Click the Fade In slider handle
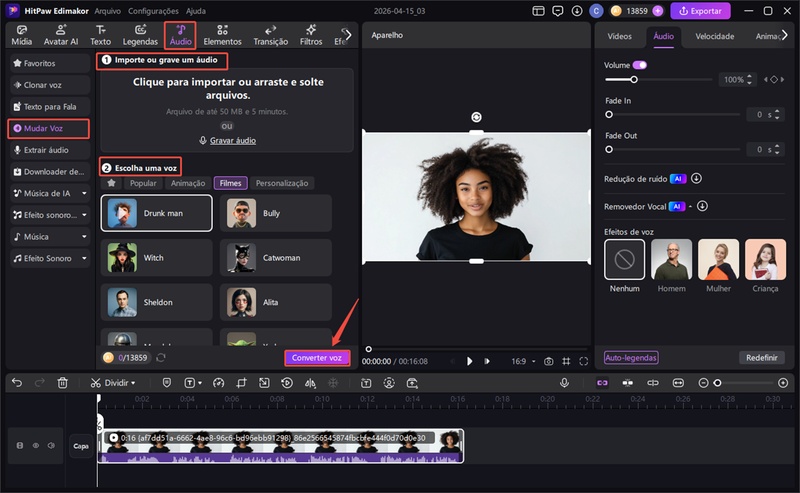 pos(609,115)
